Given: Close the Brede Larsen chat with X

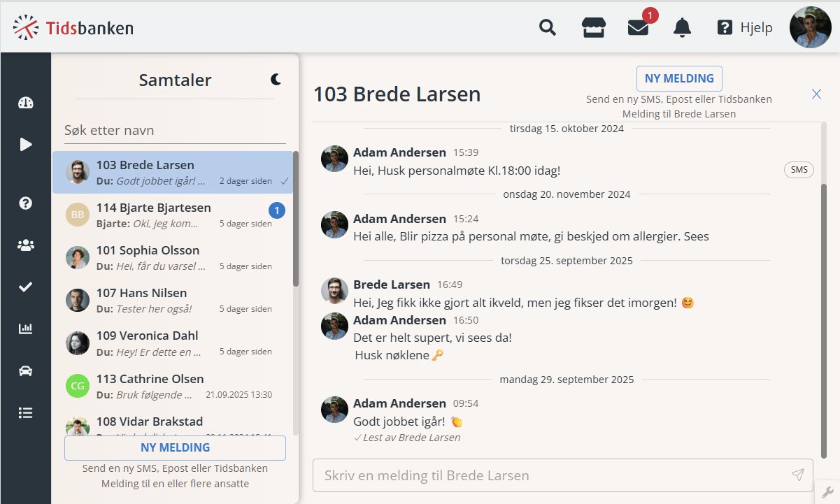Looking at the screenshot, I should pos(816,94).
